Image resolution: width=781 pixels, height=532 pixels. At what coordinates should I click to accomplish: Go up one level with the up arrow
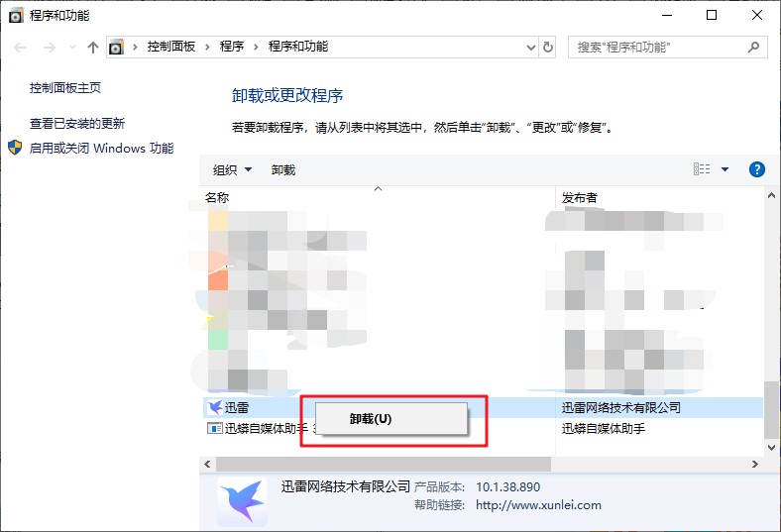point(93,47)
